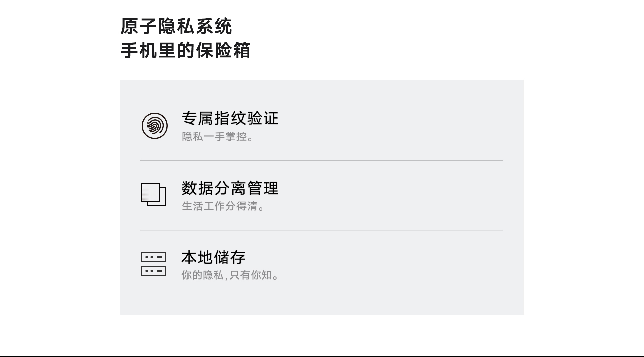Image resolution: width=644 pixels, height=357 pixels.
Task: Open the 本地储存 heading
Action: (214, 257)
